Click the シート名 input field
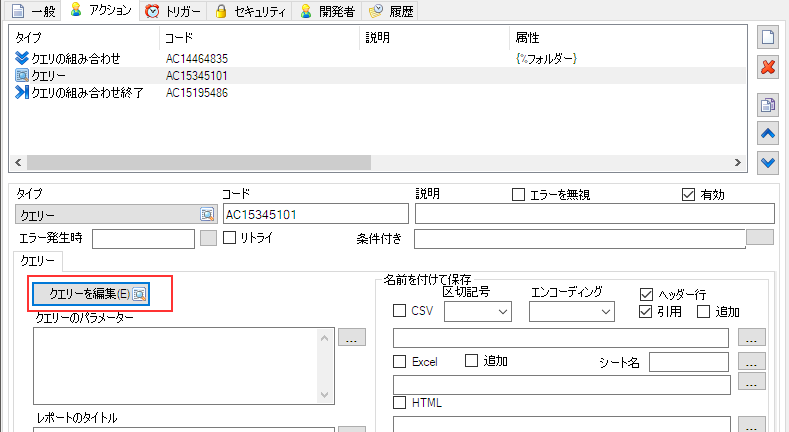 click(689, 362)
